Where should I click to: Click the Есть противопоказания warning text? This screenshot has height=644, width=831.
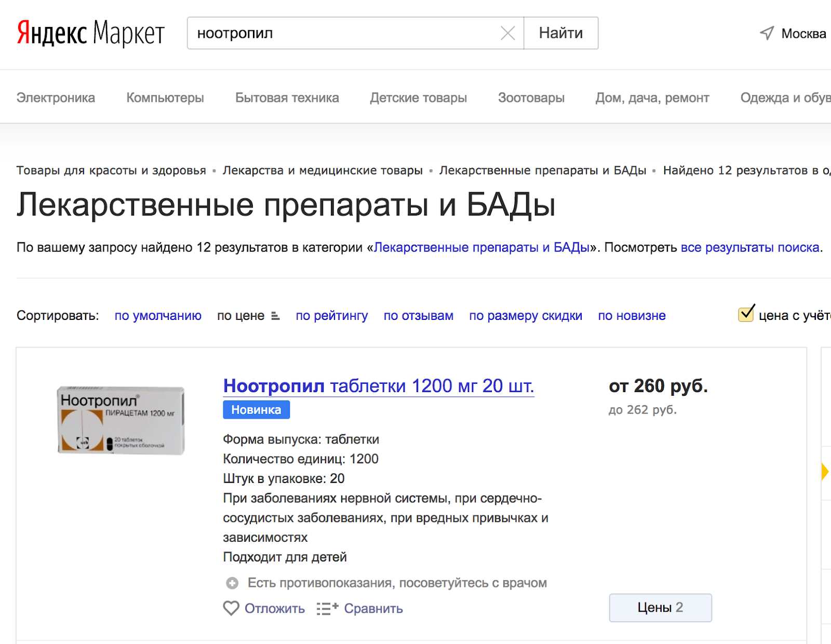(x=397, y=583)
